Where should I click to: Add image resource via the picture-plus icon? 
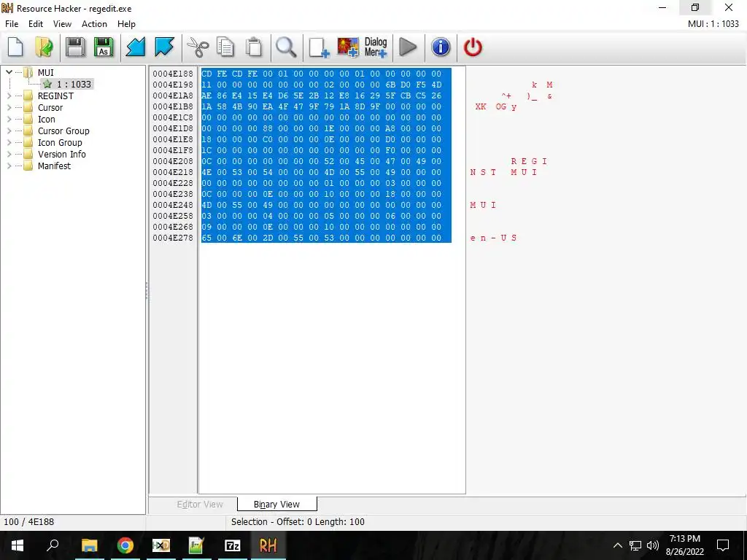348,47
